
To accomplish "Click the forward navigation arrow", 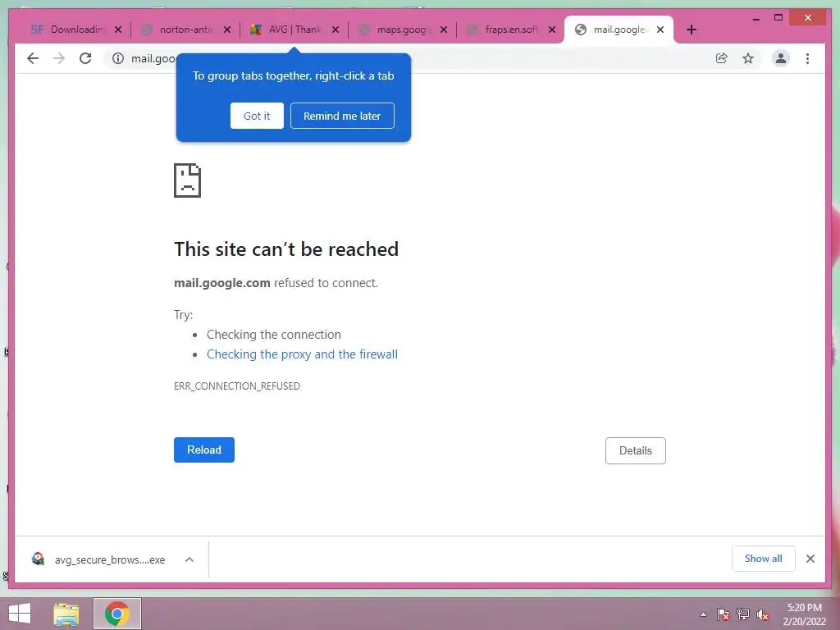I will tap(59, 58).
